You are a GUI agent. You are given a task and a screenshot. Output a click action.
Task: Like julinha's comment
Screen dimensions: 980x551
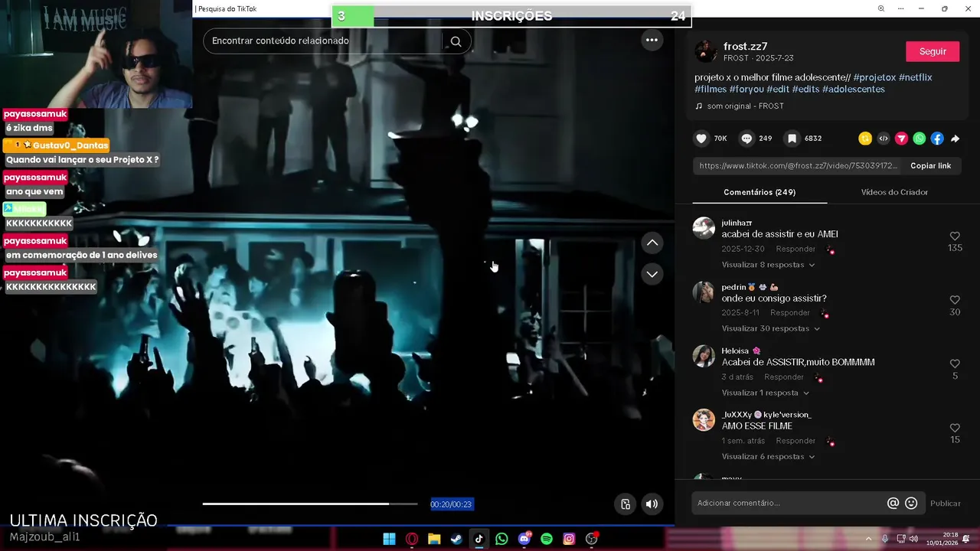(955, 236)
